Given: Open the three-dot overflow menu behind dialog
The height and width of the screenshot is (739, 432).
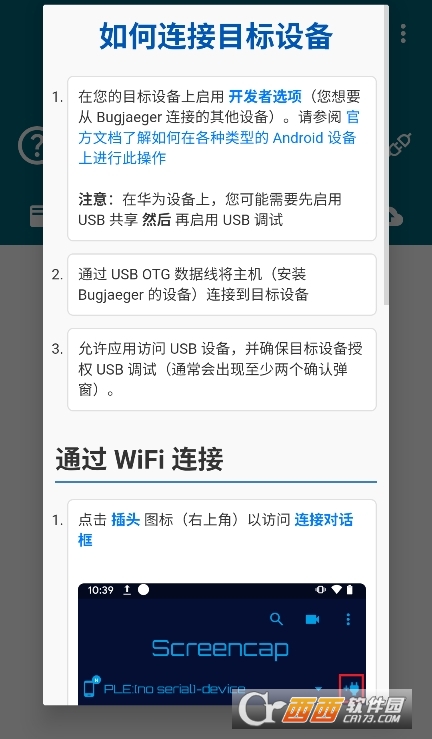Looking at the screenshot, I should point(403,33).
